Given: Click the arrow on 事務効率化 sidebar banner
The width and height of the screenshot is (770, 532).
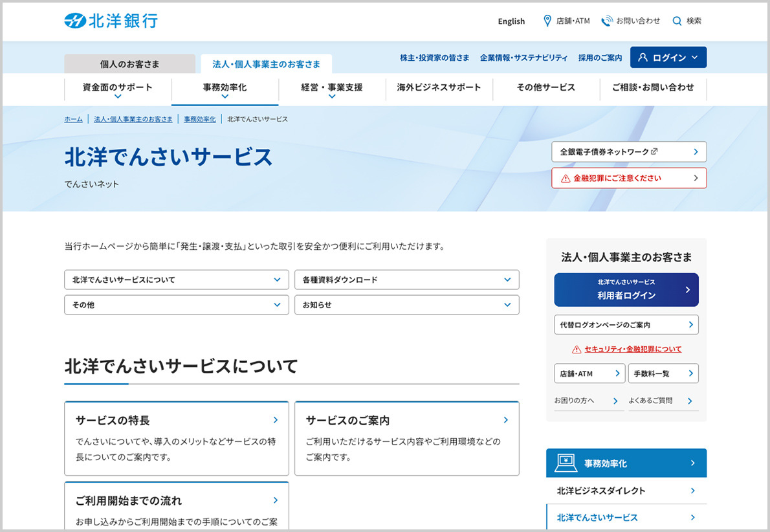Looking at the screenshot, I should tap(692, 463).
